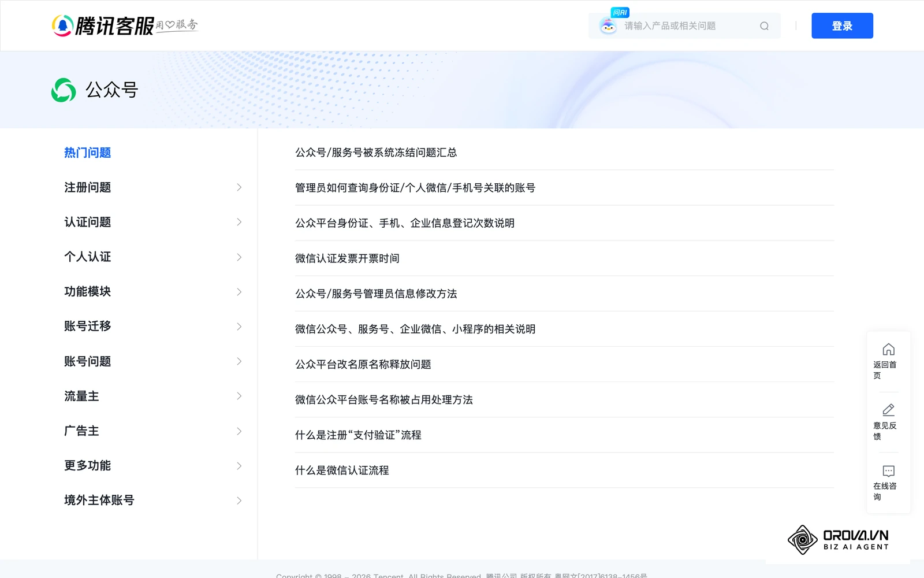The width and height of the screenshot is (924, 578).
Task: Click the 在线咨询 text label
Action: tap(885, 491)
